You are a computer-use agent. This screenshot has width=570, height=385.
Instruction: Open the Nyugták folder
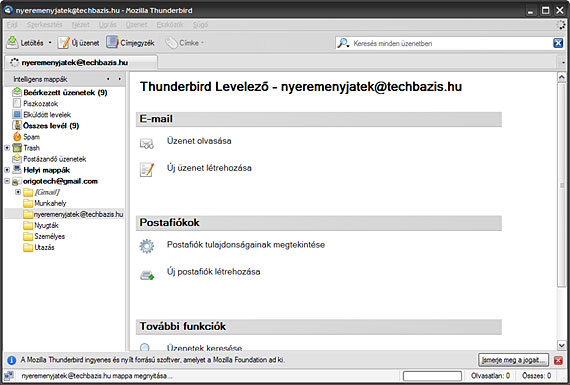(41, 225)
